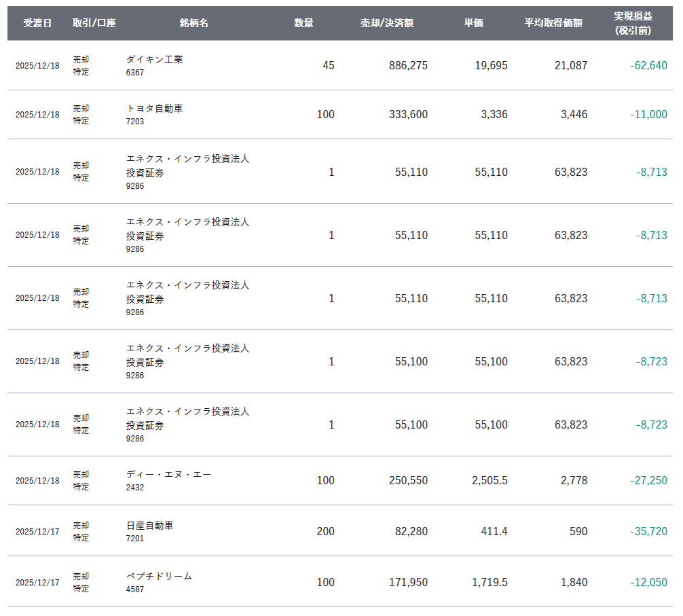Open the ダイキン工業 stock name
683x616 pixels.
[154, 60]
